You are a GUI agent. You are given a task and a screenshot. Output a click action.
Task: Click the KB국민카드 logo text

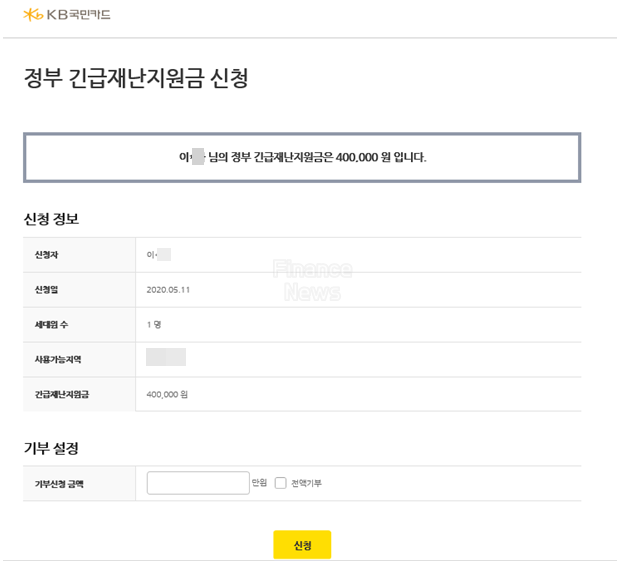tap(79, 15)
